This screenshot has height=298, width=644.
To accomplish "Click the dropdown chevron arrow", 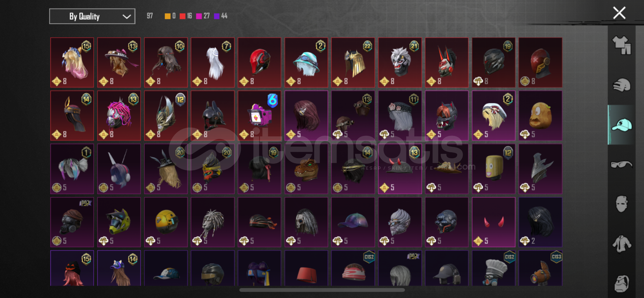I will [126, 17].
